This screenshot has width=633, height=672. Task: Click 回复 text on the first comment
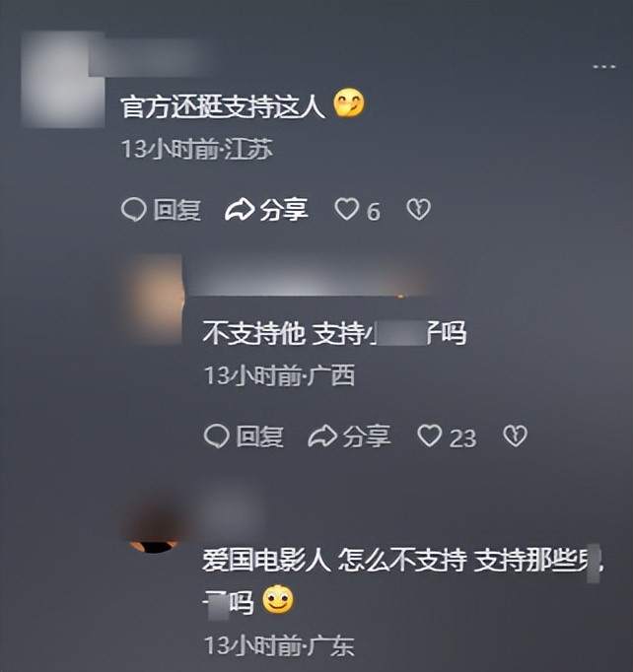[177, 210]
